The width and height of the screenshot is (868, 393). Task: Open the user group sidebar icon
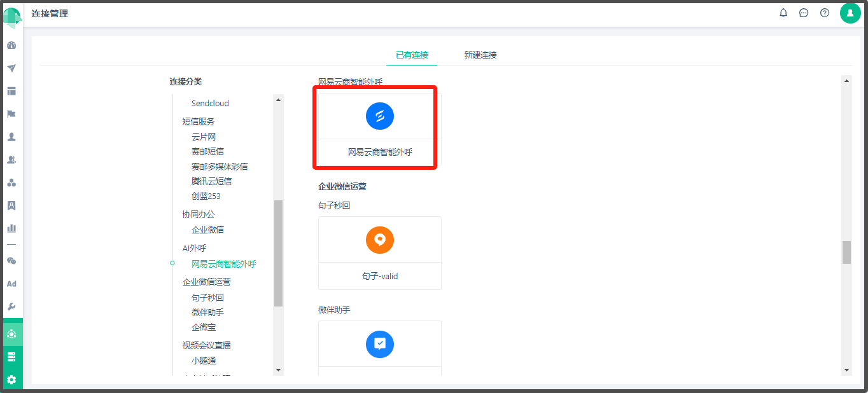11,160
